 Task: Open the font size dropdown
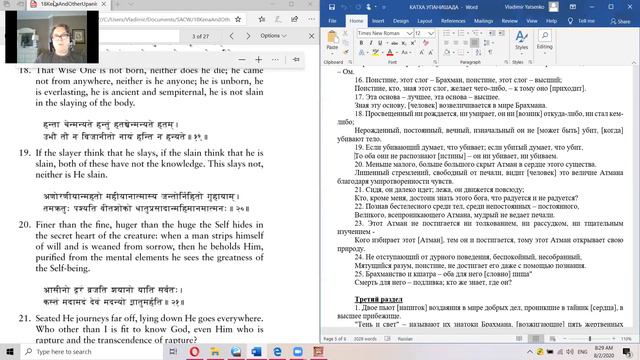coord(431,33)
